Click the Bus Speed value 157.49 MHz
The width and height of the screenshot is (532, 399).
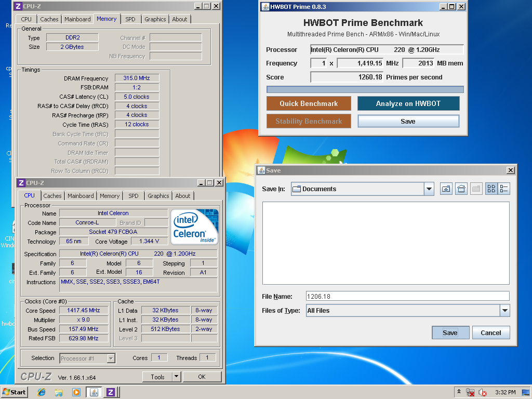(x=84, y=329)
